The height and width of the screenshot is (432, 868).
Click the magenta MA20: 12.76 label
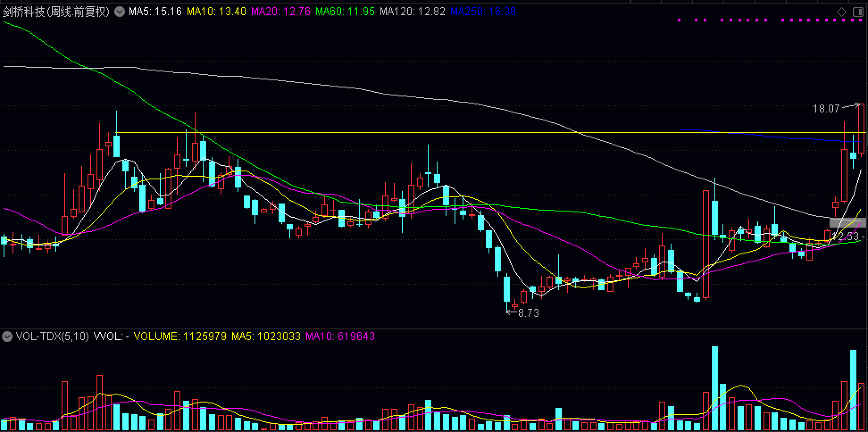[280, 12]
